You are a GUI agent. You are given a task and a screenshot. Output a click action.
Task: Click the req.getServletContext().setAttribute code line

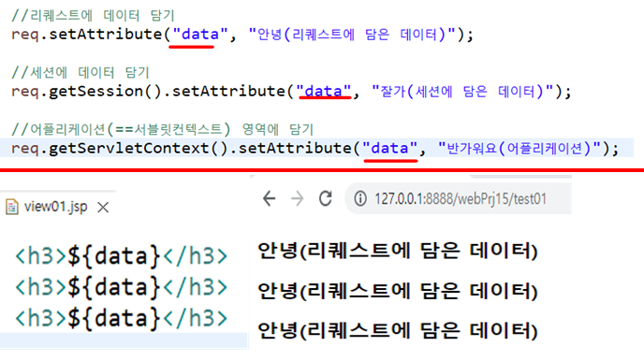pyautogui.click(x=315, y=148)
